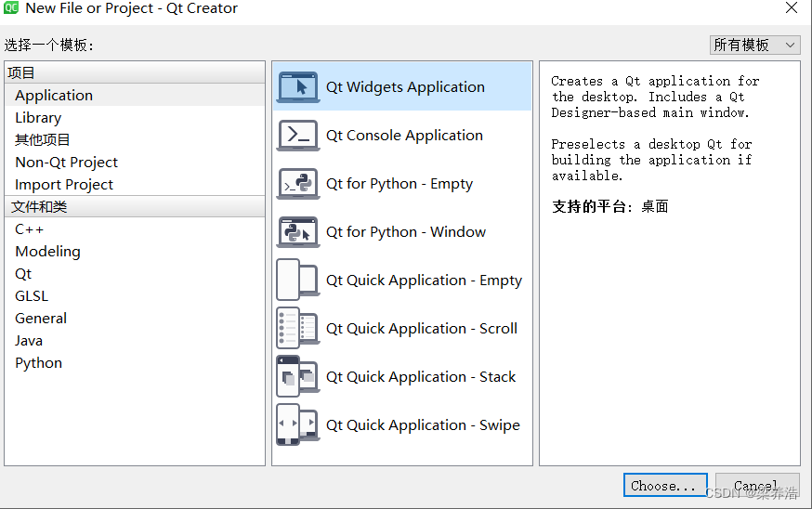Screen dimensions: 812x509
Task: Select the 其他项目 category
Action: (x=43, y=140)
